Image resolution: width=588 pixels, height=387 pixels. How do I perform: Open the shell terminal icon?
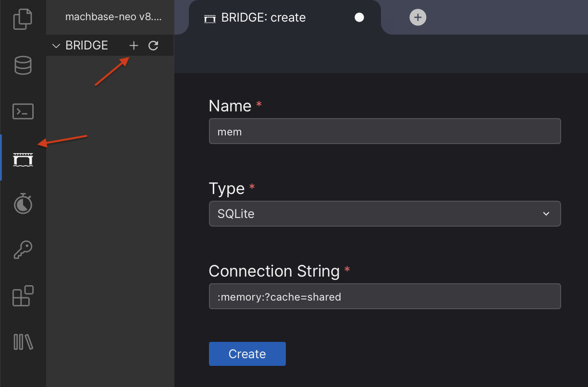[x=23, y=111]
